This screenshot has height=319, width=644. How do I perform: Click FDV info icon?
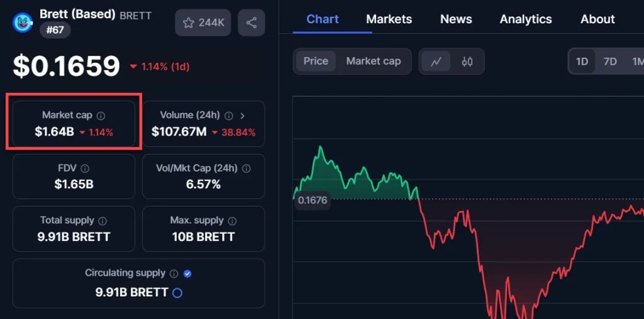85,168
